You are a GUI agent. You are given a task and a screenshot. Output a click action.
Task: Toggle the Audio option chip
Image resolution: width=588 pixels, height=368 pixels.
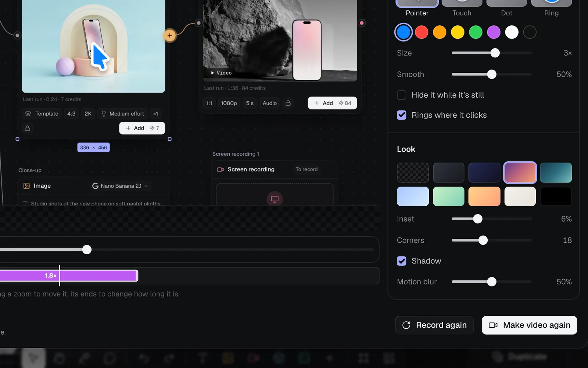pos(270,103)
